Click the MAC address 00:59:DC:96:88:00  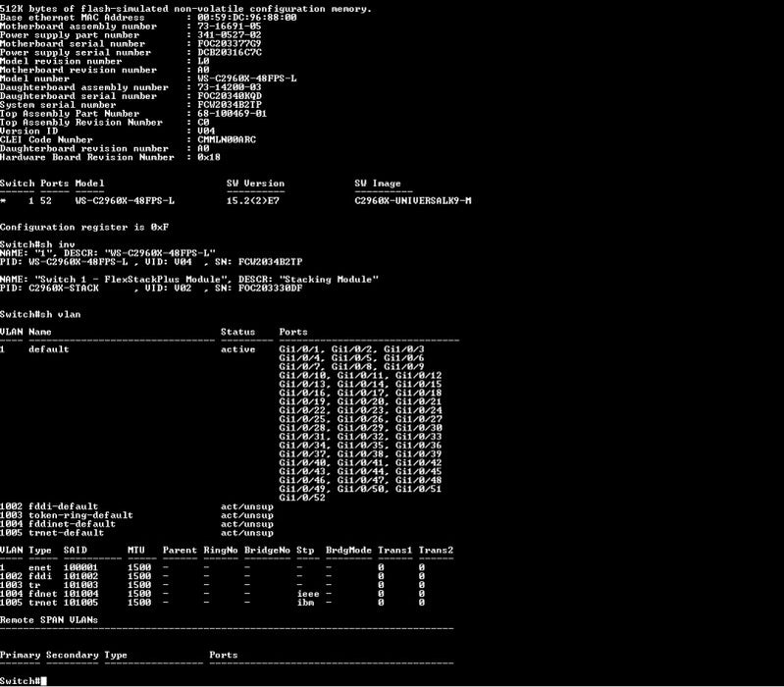pos(247,18)
